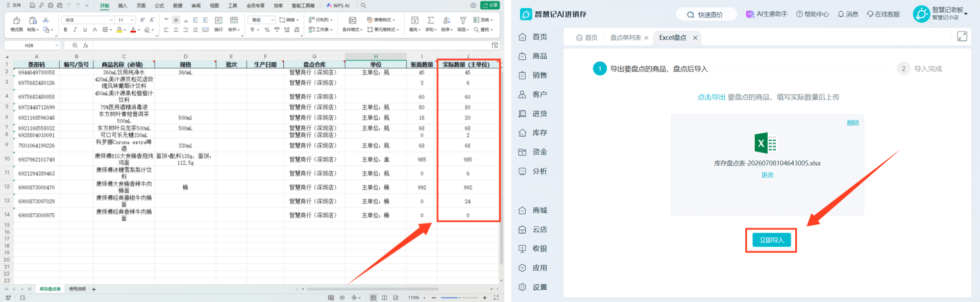Image resolution: width=980 pixels, height=302 pixels.
Task: Click the increase font size icon
Action: pos(142,20)
